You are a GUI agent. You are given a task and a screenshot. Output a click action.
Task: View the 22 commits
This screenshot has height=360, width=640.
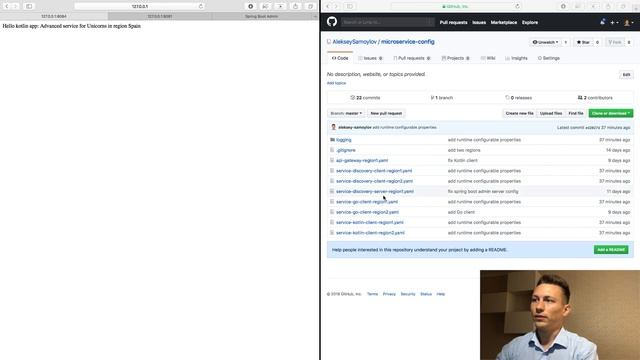pyautogui.click(x=365, y=98)
